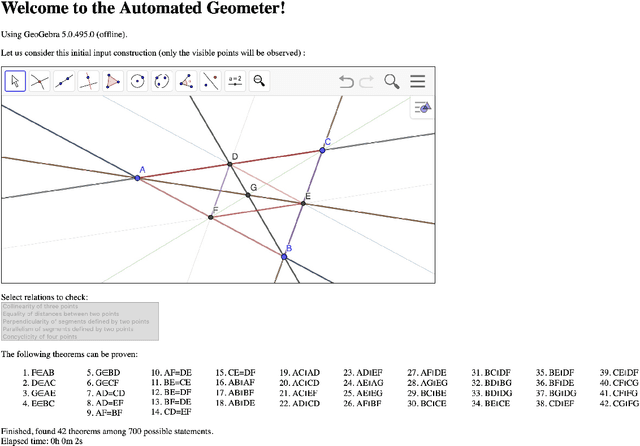Pick the Slider (a=2) tool
Image resolution: width=640 pixels, height=446 pixels.
coord(235,82)
